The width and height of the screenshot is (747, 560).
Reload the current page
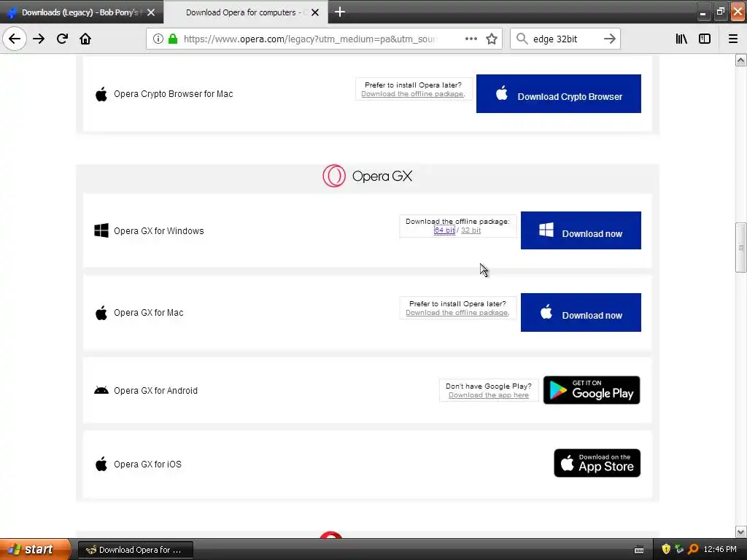coord(62,39)
